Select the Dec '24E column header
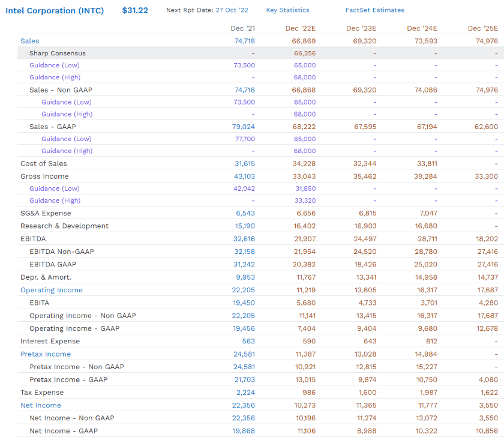Screen dimensions: 504x437 point(422,28)
